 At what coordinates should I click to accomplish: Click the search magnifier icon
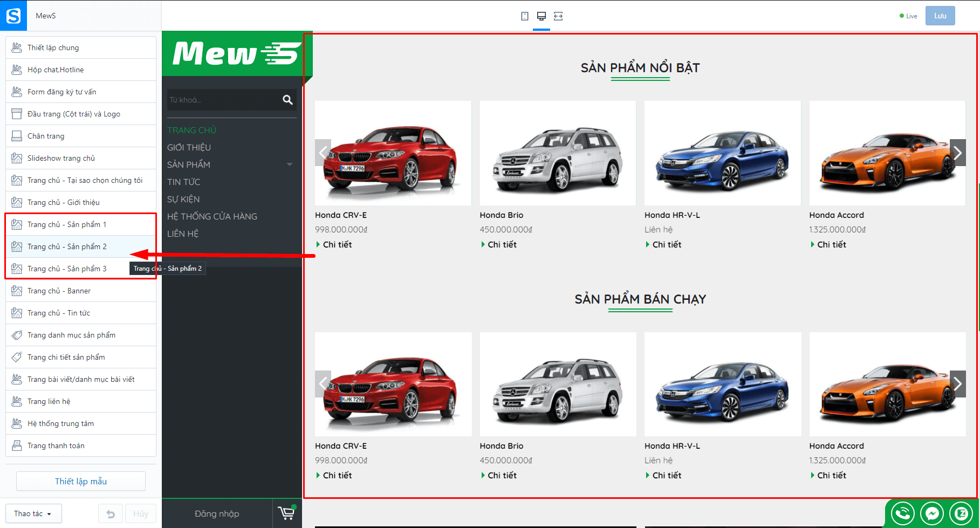tap(287, 100)
